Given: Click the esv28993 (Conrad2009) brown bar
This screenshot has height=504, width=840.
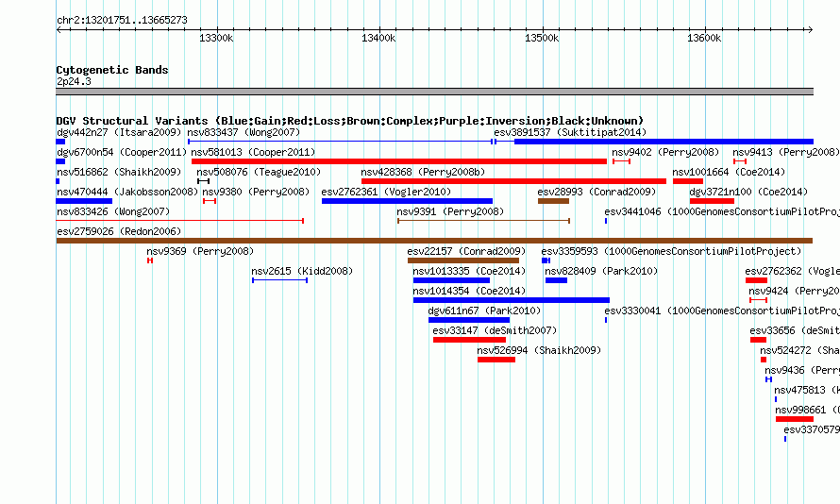Looking at the screenshot, I should pos(553,201).
